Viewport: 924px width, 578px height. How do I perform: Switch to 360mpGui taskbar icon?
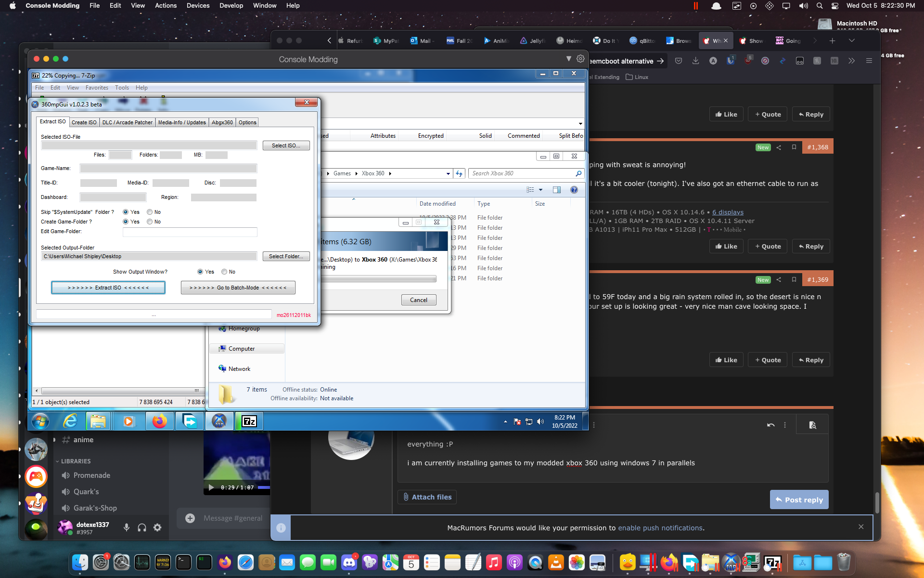(219, 421)
